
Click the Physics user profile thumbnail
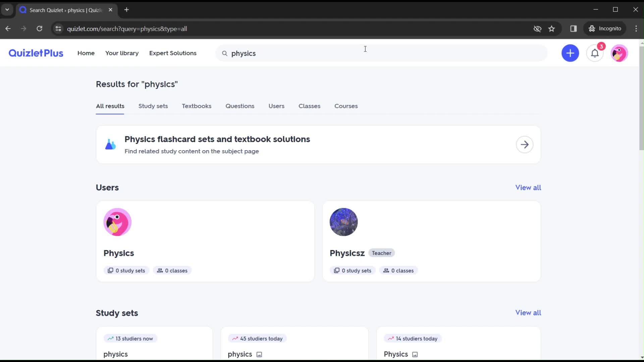click(118, 222)
